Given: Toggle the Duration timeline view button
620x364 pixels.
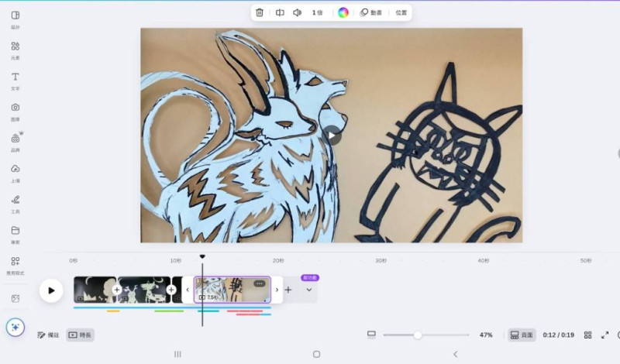Looking at the screenshot, I should (x=80, y=335).
